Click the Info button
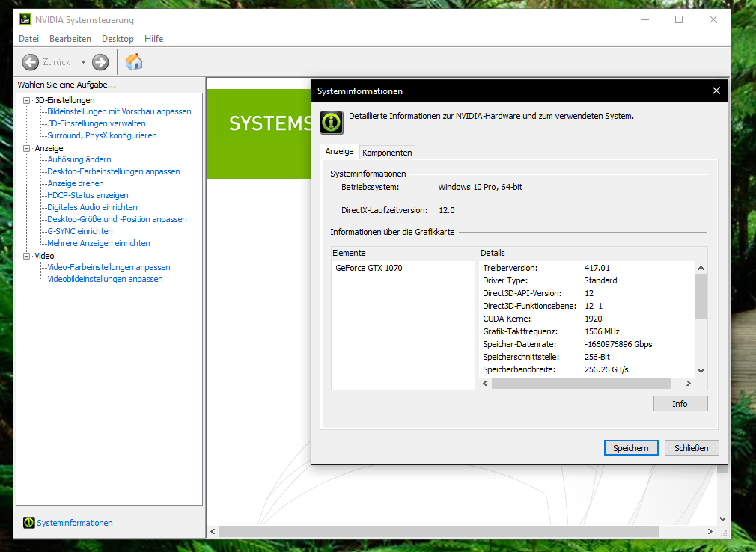 680,404
